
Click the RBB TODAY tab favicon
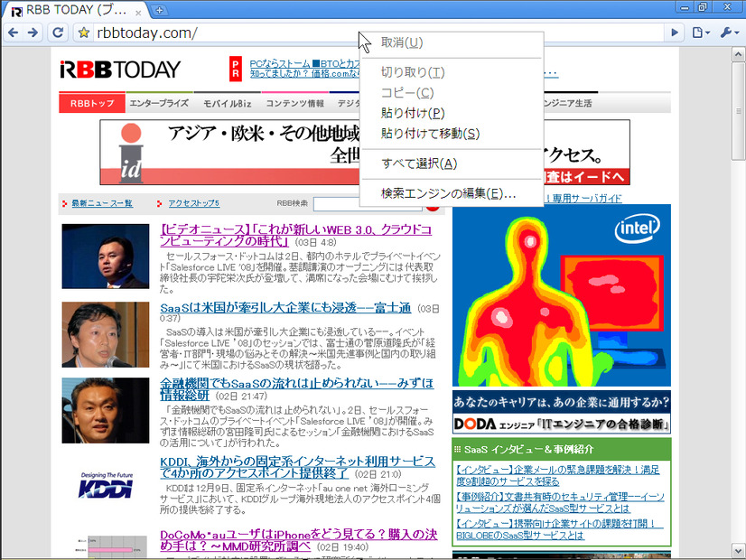tap(16, 12)
